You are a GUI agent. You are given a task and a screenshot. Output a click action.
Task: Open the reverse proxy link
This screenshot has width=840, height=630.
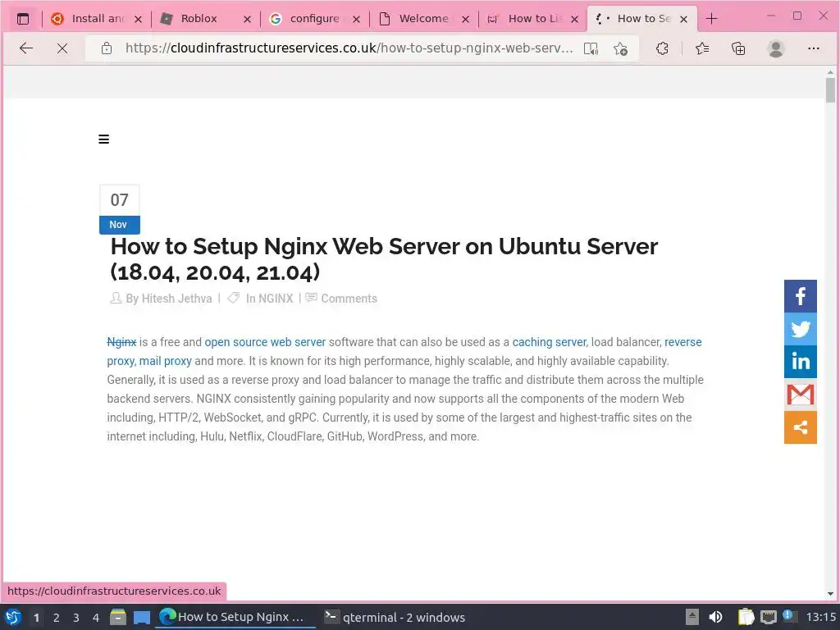pyautogui.click(x=682, y=342)
